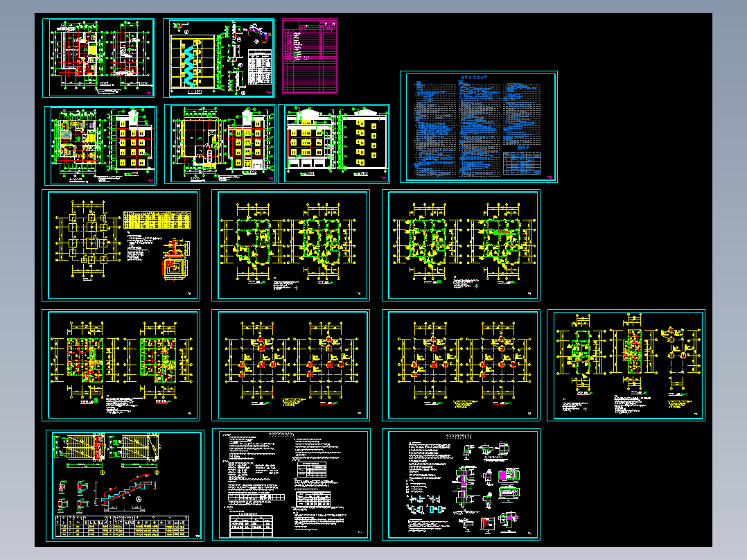Screen dimensions: 747x560
Task: Click the small table in the design notes sheet
Action: tap(522, 163)
